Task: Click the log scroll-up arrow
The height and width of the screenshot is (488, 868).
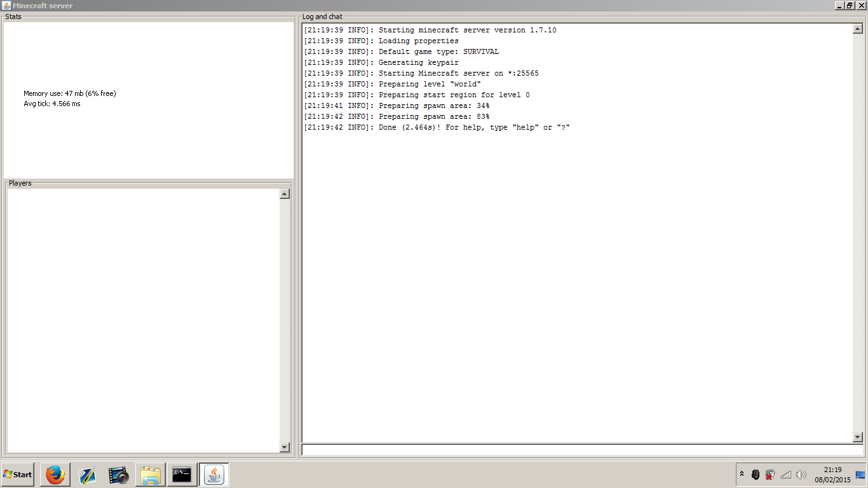Action: pos(858,29)
